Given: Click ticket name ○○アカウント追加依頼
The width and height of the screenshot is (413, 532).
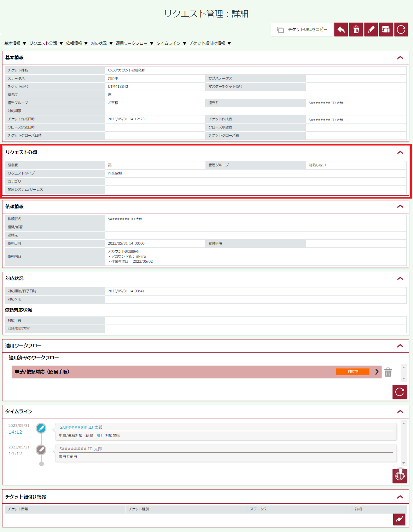Looking at the screenshot, I should (127, 70).
